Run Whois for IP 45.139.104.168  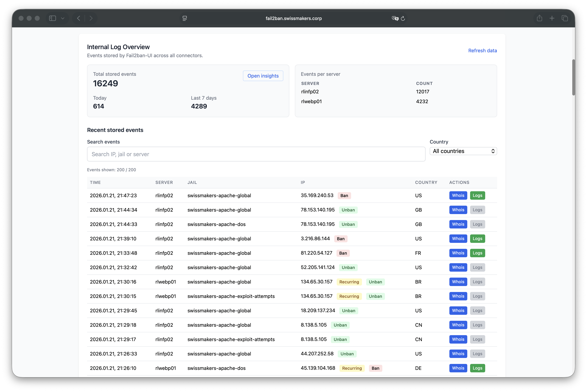click(x=458, y=368)
